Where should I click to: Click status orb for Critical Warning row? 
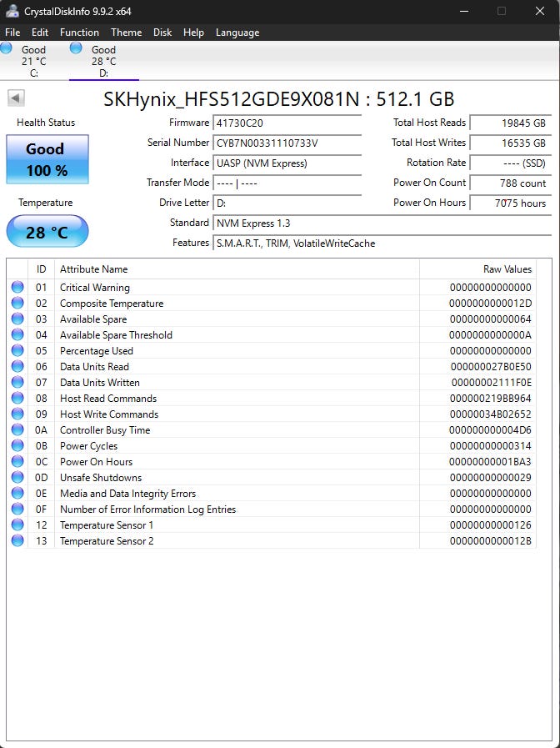pyautogui.click(x=17, y=287)
